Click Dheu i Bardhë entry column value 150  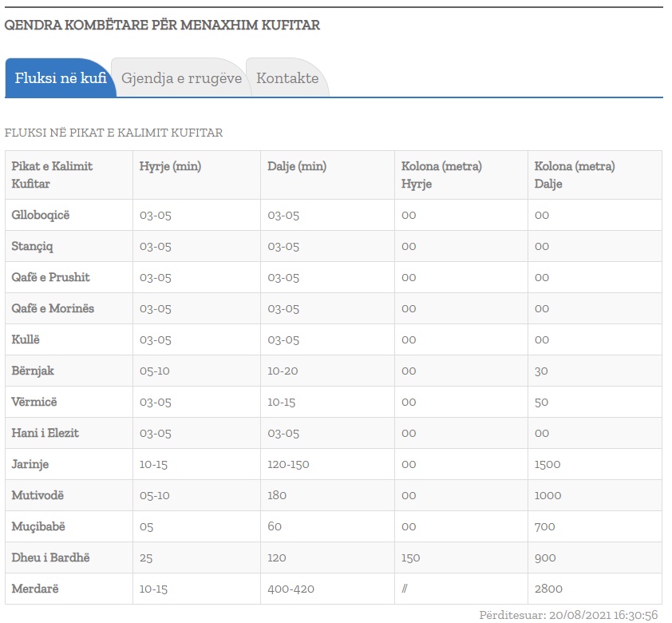pyautogui.click(x=410, y=558)
